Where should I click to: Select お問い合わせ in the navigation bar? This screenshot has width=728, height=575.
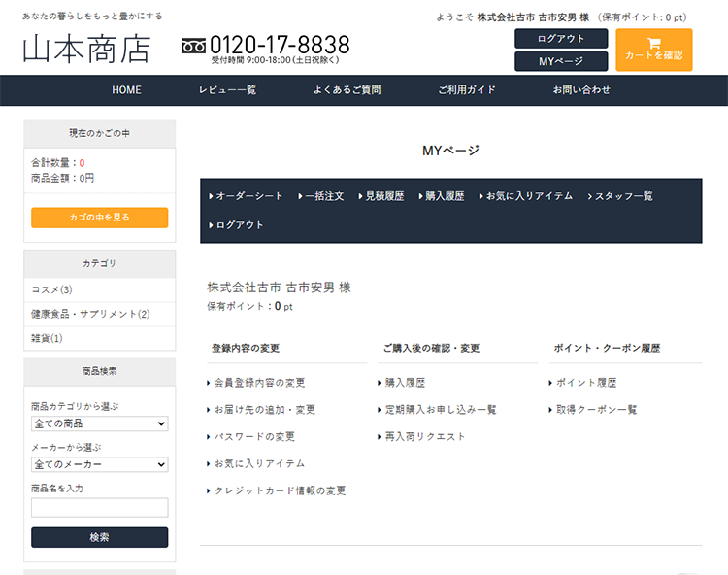coord(581,90)
